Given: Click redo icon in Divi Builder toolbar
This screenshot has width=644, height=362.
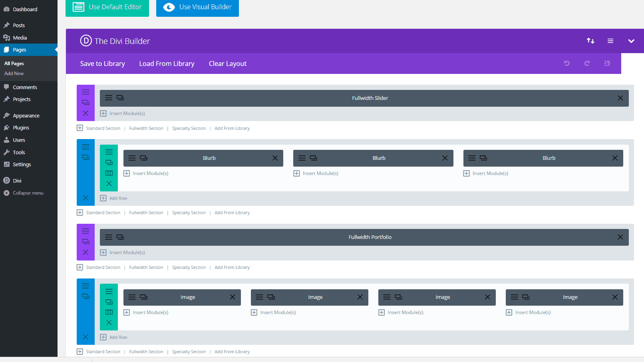Looking at the screenshot, I should click(587, 64).
